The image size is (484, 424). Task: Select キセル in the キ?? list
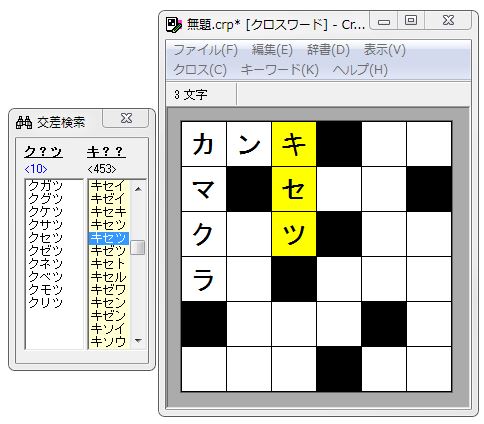tap(108, 276)
